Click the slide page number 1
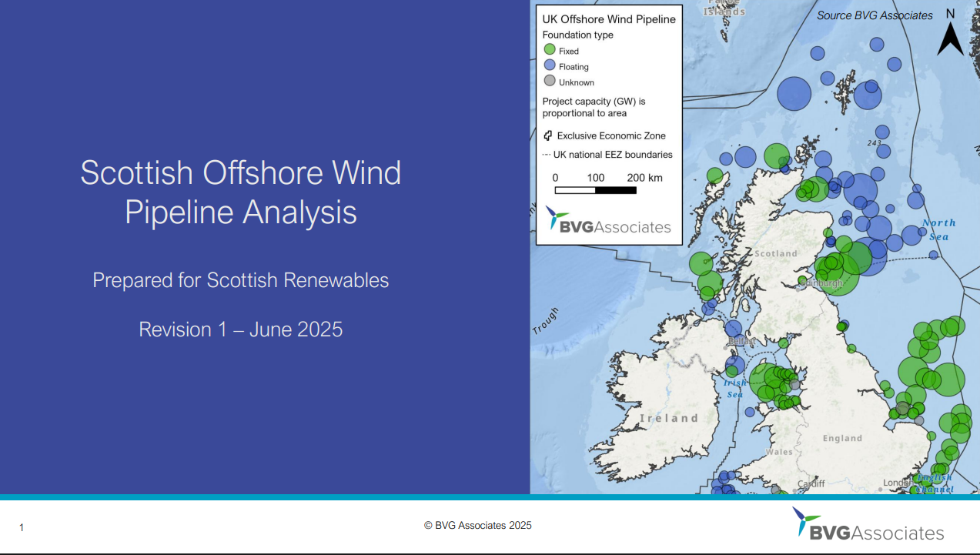 (x=22, y=527)
